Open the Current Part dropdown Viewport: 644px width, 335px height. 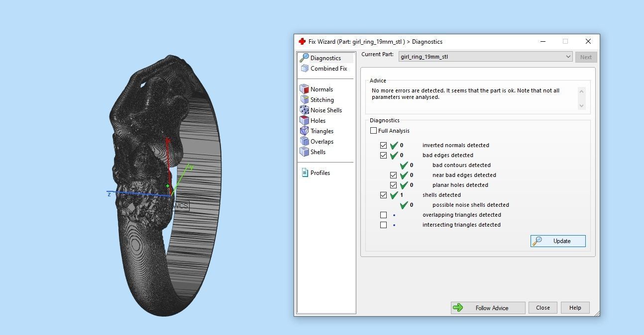coord(485,57)
